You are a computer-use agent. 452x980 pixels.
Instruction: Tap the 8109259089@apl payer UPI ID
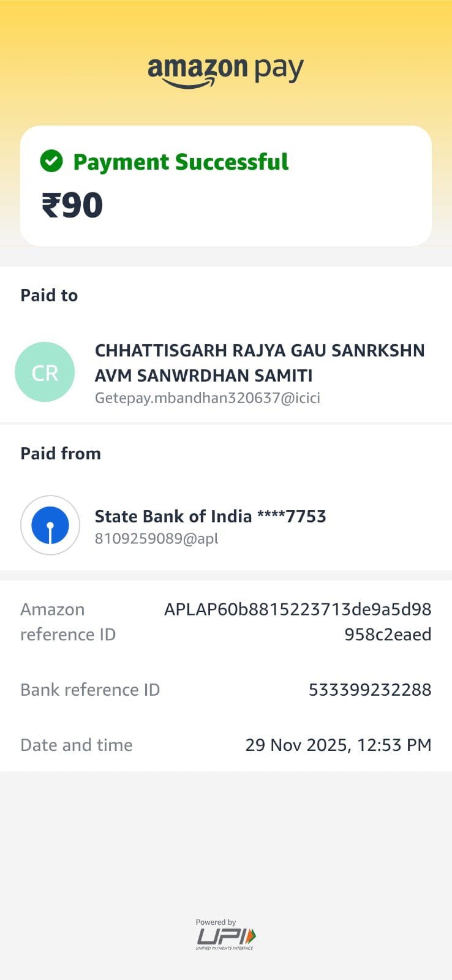156,538
